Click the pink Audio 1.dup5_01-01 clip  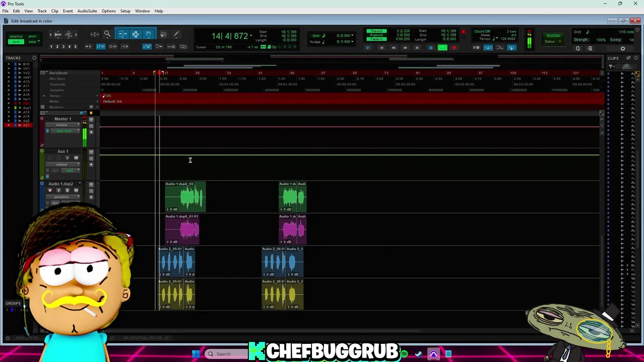(x=182, y=229)
